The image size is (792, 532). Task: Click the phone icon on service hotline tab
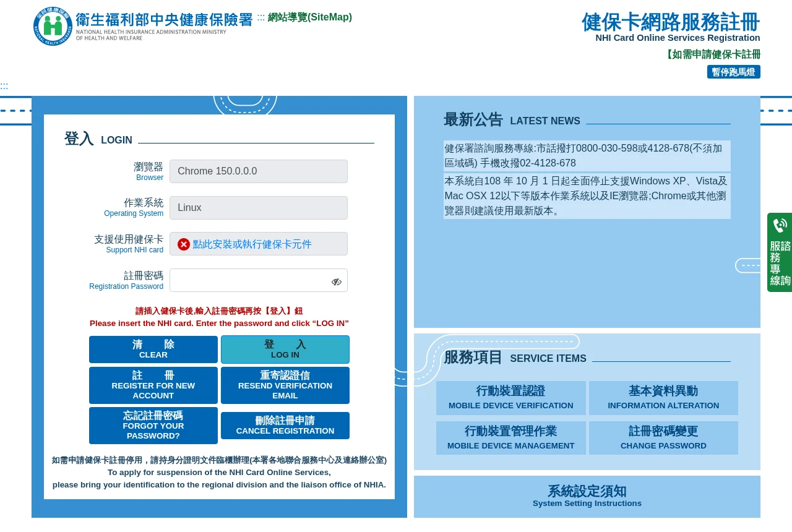[x=780, y=226]
